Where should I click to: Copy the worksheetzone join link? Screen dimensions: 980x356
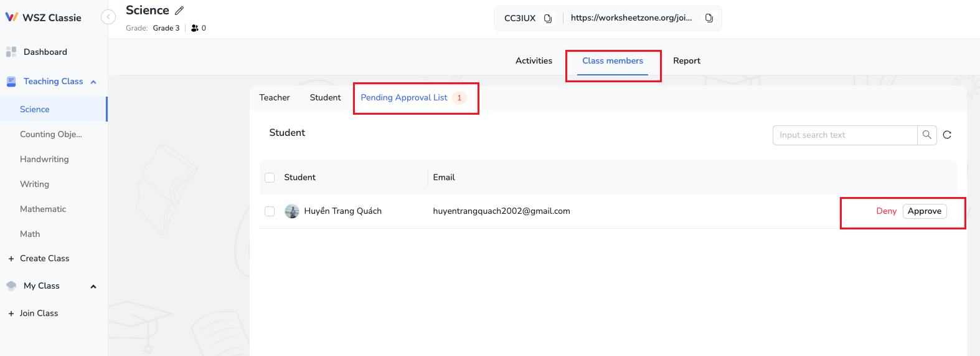click(709, 18)
